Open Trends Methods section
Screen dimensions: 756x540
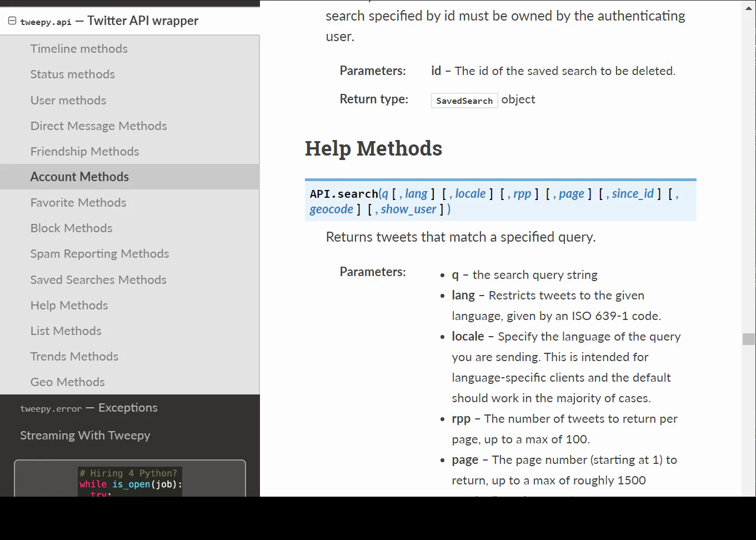(74, 357)
